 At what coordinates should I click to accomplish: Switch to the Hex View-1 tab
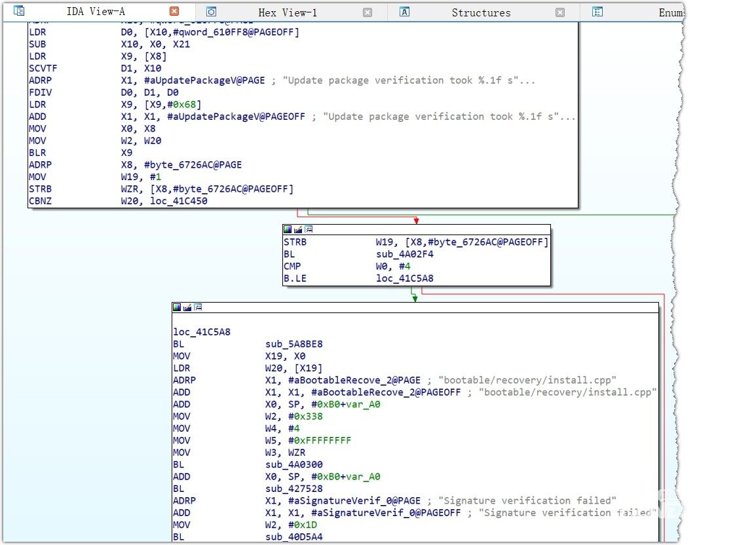point(288,12)
